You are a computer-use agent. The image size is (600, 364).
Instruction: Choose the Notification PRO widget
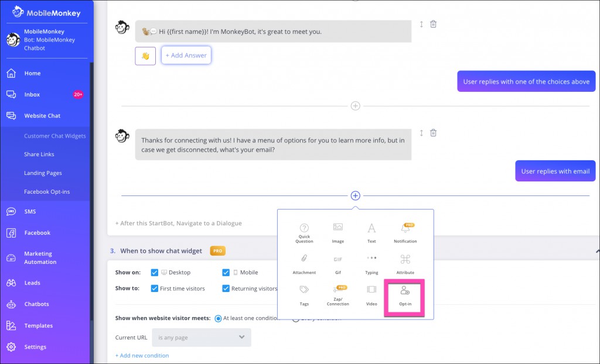point(405,233)
